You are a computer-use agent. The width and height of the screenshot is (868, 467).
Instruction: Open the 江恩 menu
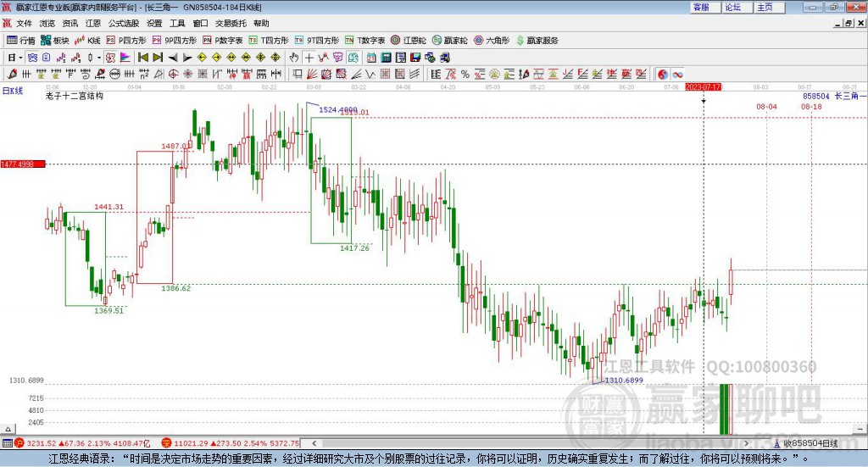coord(93,23)
